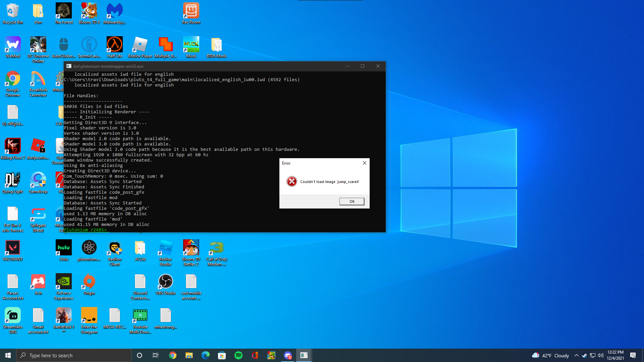Image resolution: width=644 pixels, height=362 pixels.
Task: Select the Roblox Studio shortcut
Action: click(x=166, y=253)
